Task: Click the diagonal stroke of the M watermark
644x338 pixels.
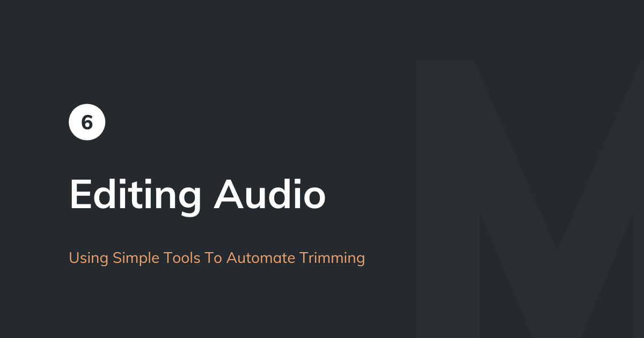Action: point(515,156)
